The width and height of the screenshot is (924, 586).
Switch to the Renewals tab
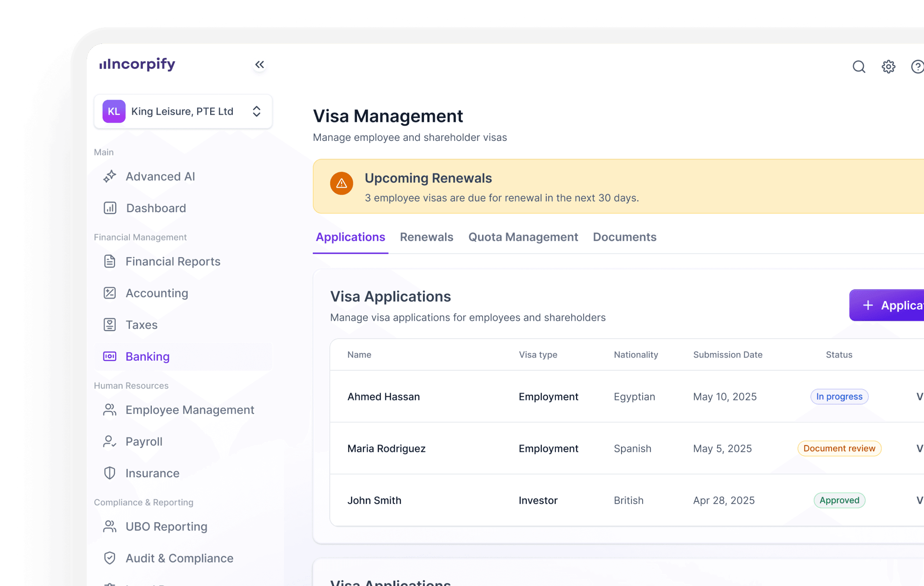coord(426,237)
